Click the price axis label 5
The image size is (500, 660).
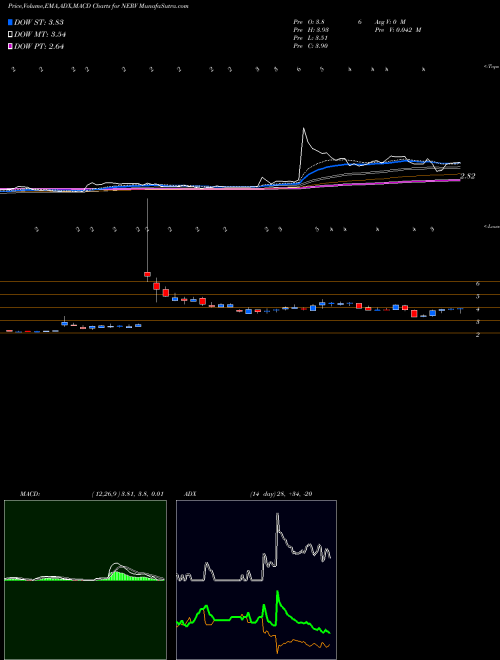click(478, 296)
